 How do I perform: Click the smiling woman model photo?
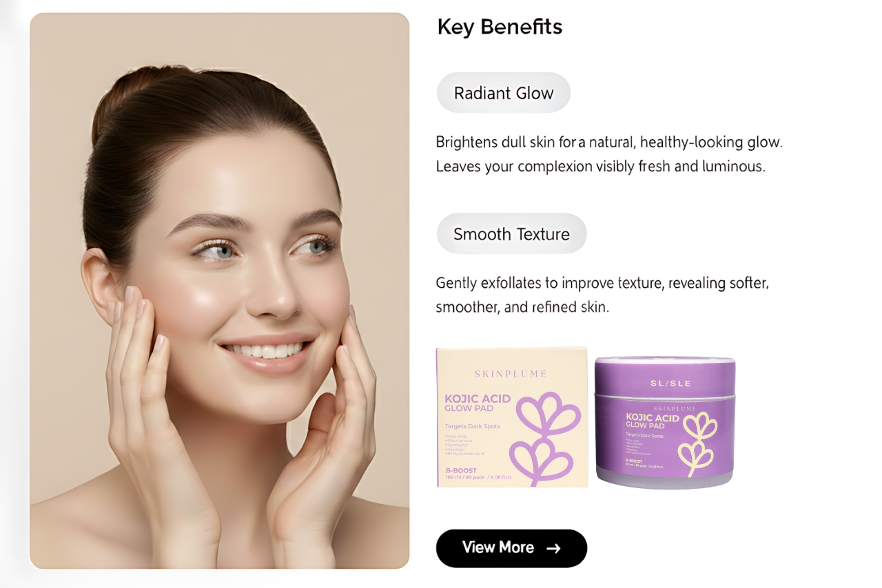point(220,291)
